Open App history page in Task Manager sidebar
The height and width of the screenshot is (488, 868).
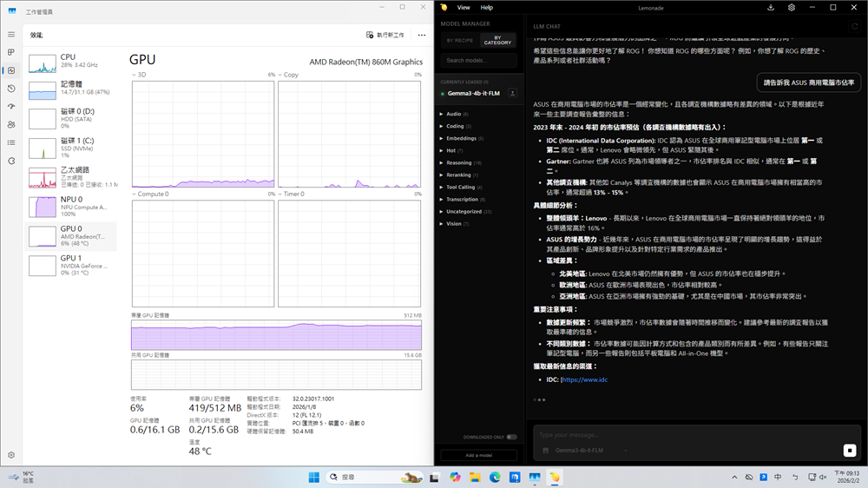11,89
